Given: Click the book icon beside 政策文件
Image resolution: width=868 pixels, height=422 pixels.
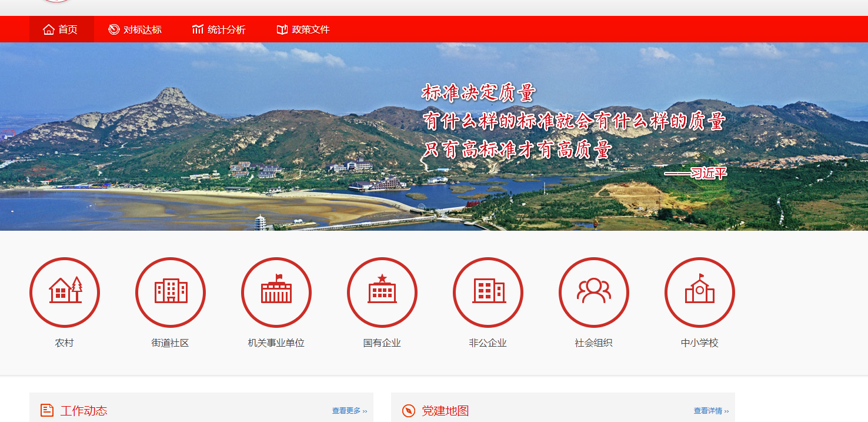Looking at the screenshot, I should pyautogui.click(x=282, y=29).
